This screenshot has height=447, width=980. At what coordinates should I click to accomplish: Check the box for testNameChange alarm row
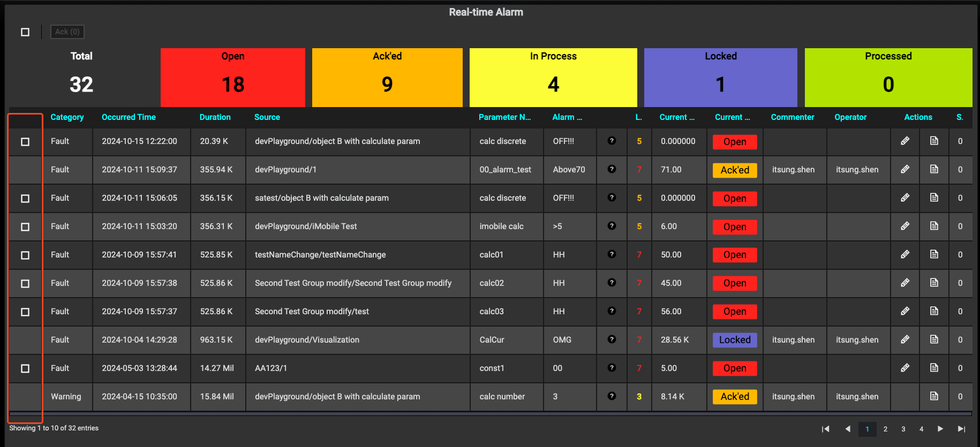[x=25, y=255]
